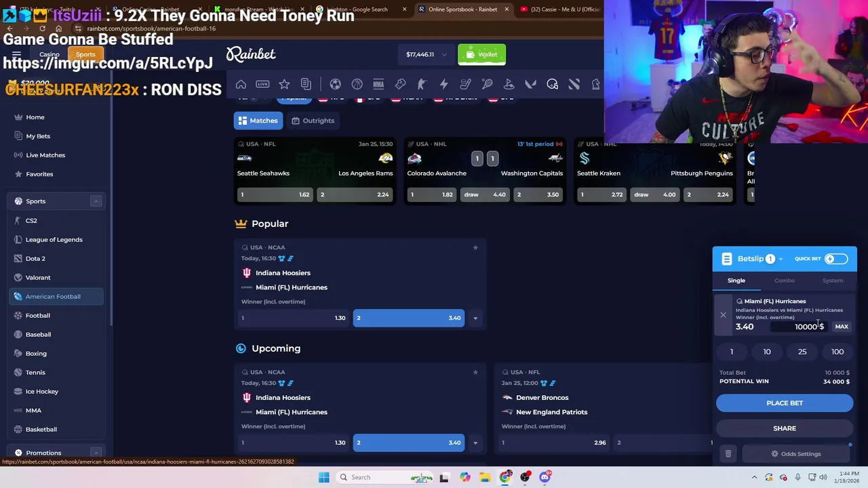Image resolution: width=868 pixels, height=488 pixels.
Task: Switch to the Single betslip tab
Action: point(736,281)
